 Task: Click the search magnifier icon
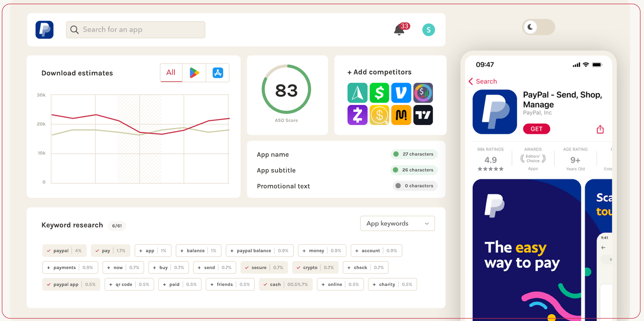[x=74, y=30]
